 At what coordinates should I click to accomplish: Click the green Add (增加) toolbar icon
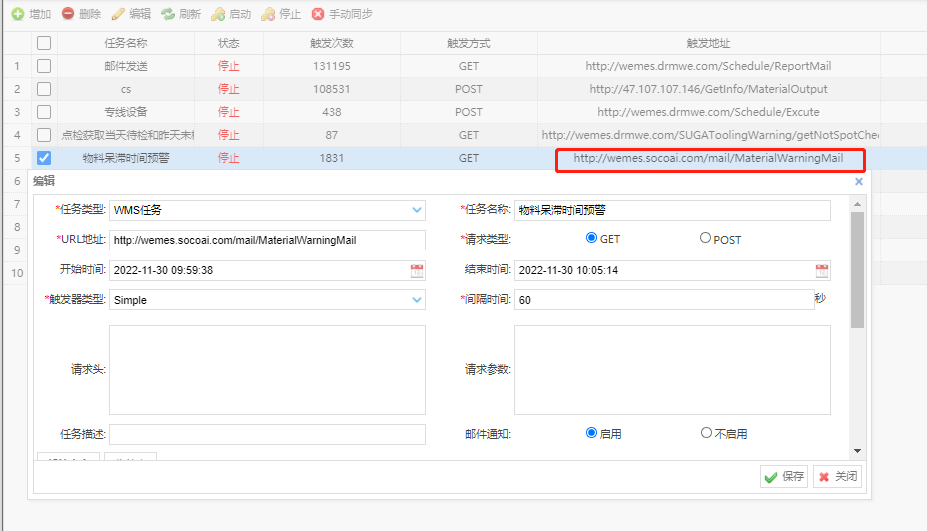[x=17, y=14]
